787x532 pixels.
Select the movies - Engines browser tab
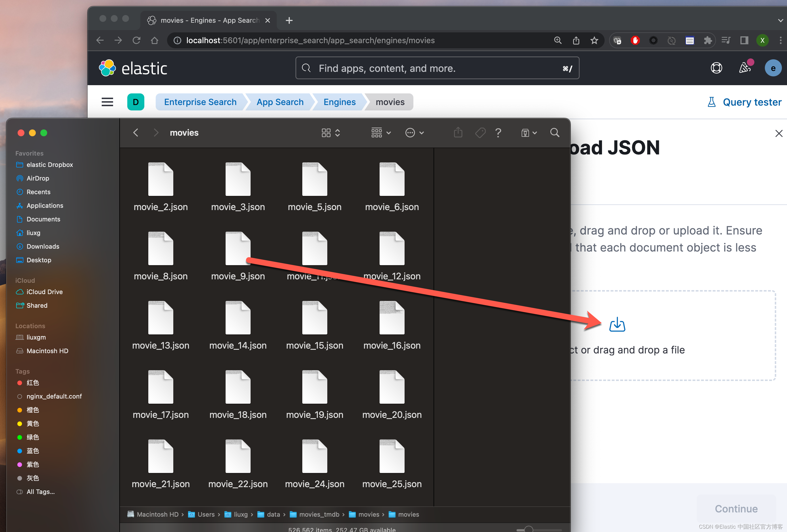208,20
